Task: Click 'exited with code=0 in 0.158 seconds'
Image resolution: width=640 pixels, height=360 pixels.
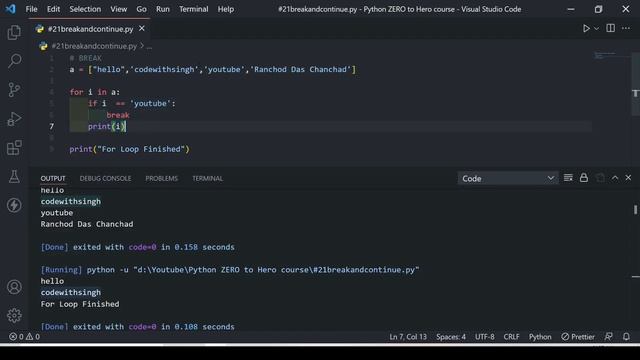Action: click(x=154, y=247)
